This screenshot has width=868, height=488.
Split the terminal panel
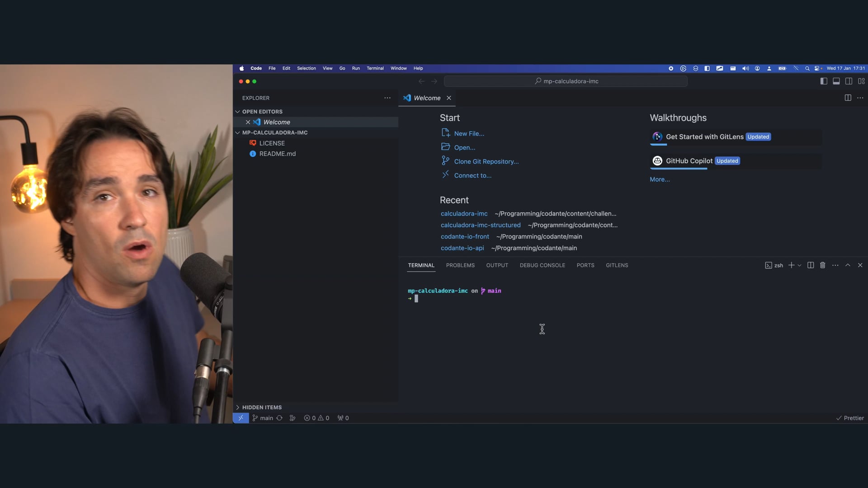(x=811, y=265)
